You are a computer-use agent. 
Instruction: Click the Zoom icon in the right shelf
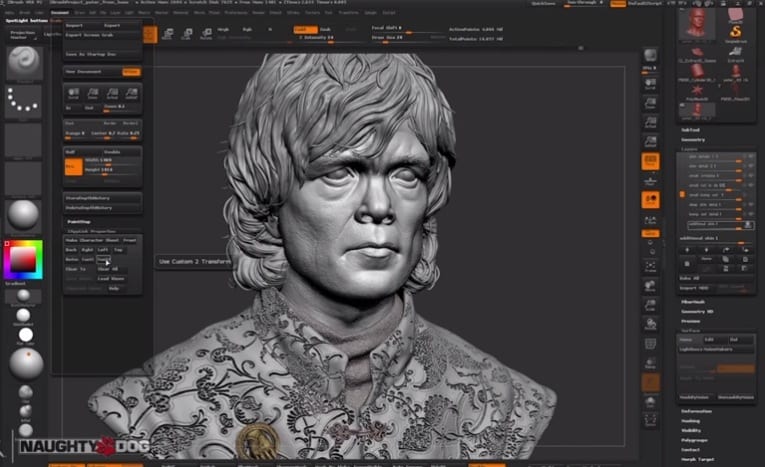pos(650,103)
